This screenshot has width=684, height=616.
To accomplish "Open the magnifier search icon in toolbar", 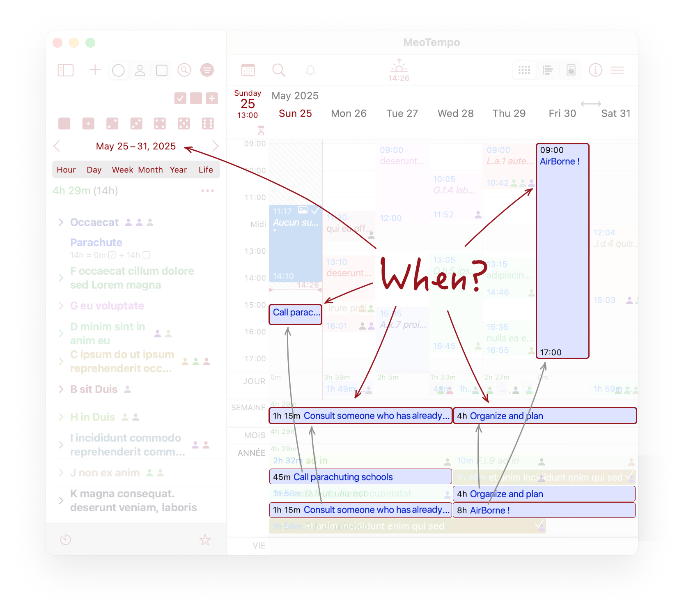I will coord(279,70).
